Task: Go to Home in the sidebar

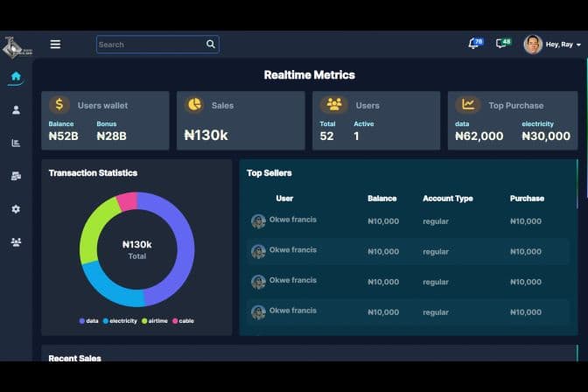Action: pyautogui.click(x=16, y=77)
